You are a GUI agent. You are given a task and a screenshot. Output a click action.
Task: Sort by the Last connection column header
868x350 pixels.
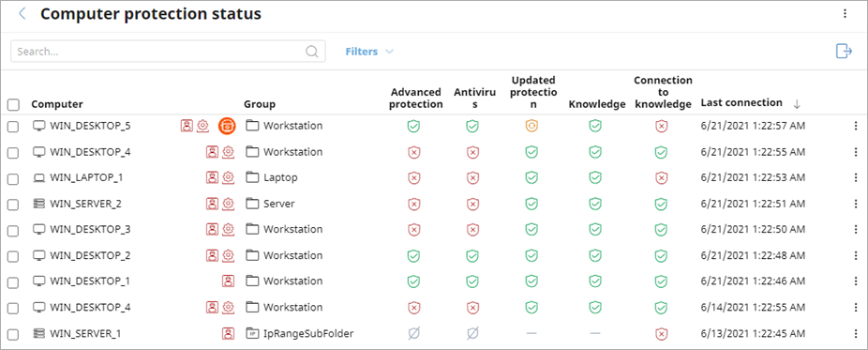coord(741,103)
